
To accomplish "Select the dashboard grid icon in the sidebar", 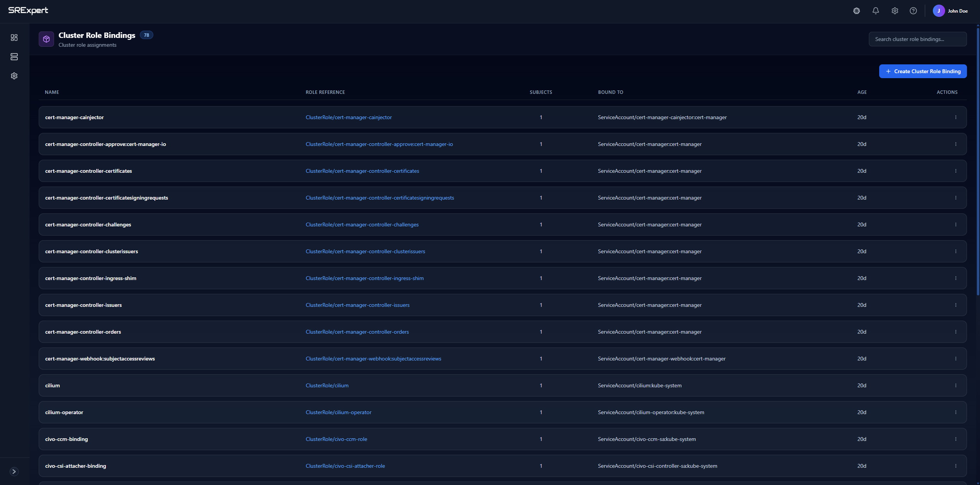I will (x=14, y=37).
